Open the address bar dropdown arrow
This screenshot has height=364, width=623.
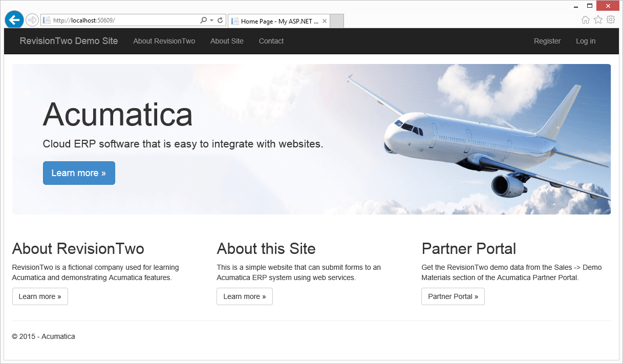pyautogui.click(x=211, y=20)
